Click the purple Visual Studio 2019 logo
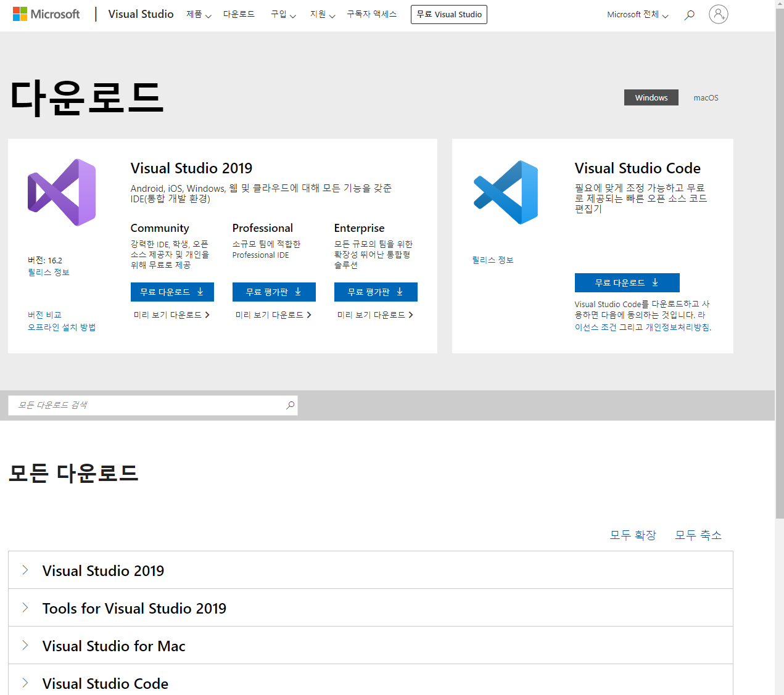The width and height of the screenshot is (784, 695). pyautogui.click(x=61, y=192)
